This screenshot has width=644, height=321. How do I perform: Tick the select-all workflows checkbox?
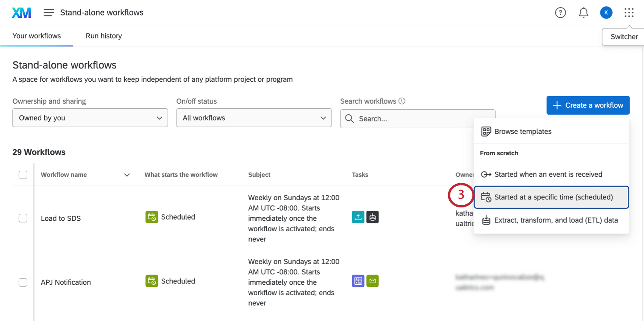23,175
